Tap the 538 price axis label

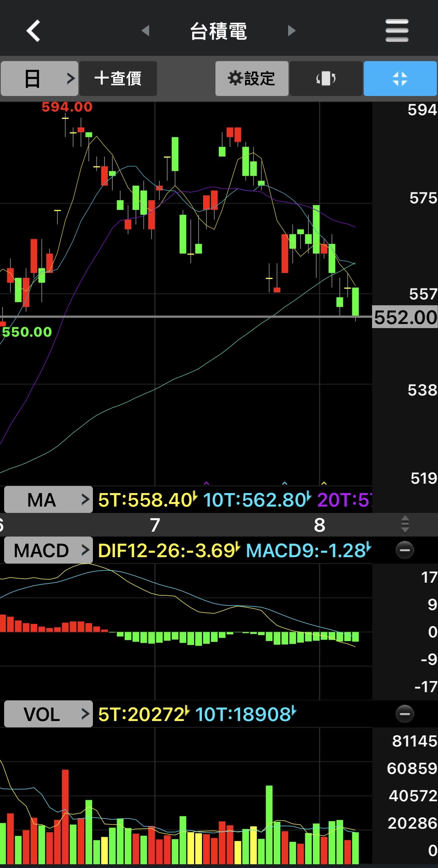[423, 390]
